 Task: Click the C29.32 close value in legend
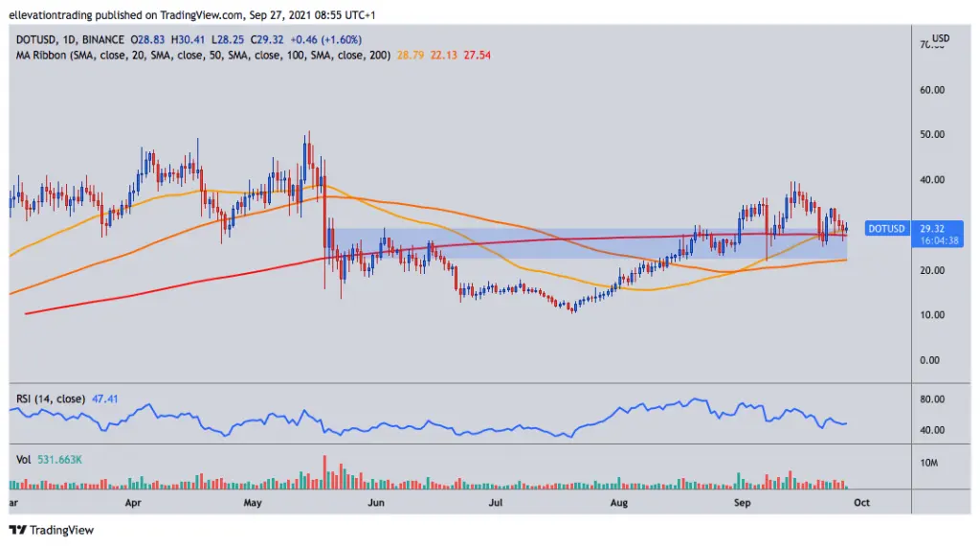267,39
